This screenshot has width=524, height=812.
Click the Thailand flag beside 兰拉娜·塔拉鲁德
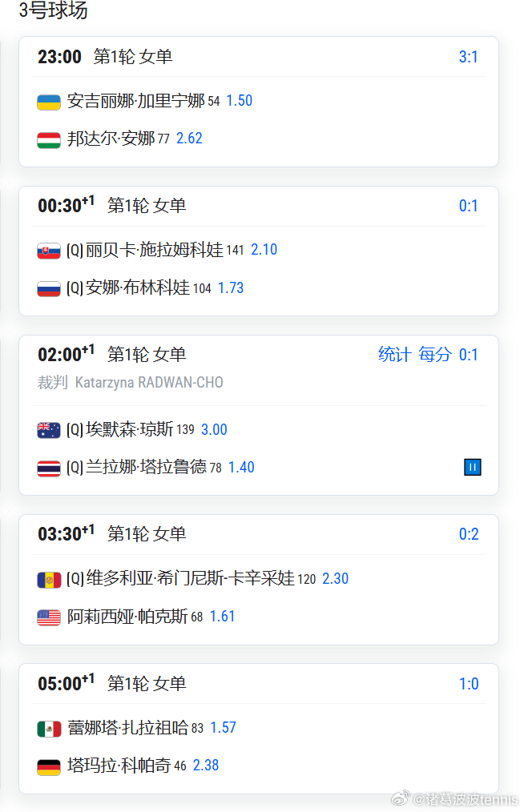tap(49, 468)
